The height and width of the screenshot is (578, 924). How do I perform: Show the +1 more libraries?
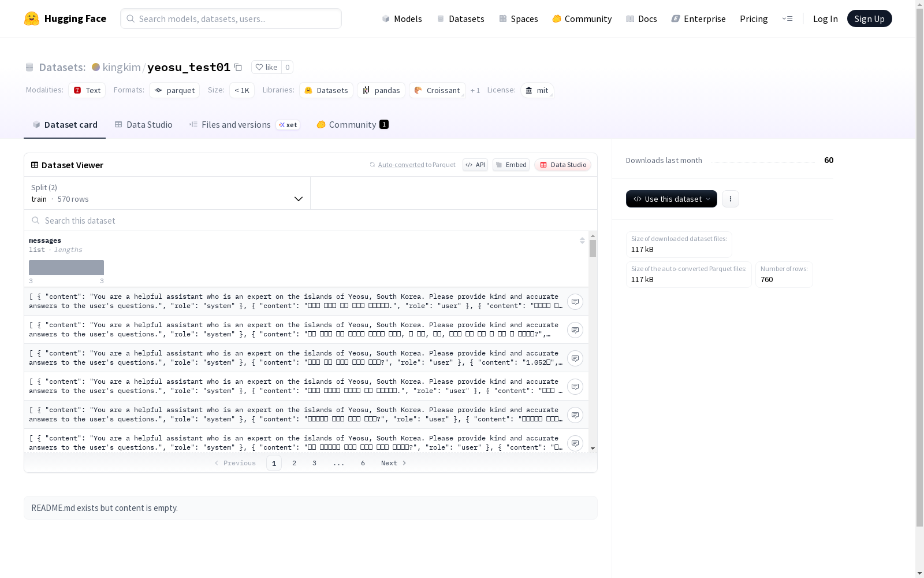point(475,90)
